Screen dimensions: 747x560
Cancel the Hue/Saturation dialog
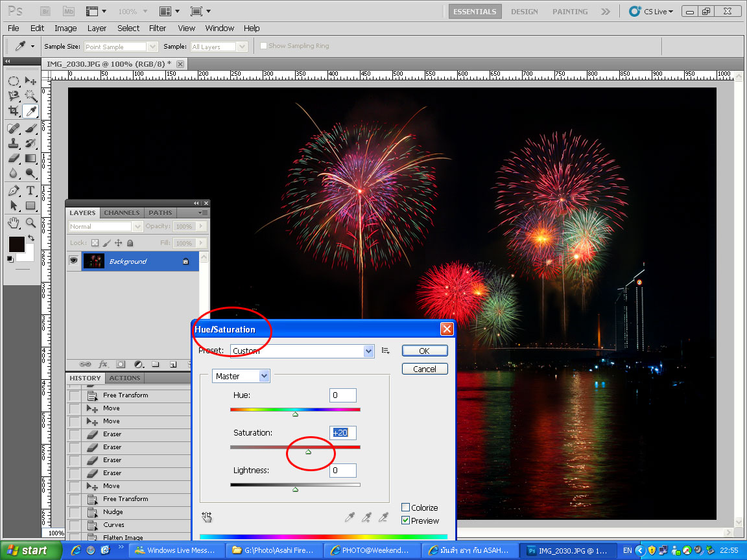click(424, 369)
